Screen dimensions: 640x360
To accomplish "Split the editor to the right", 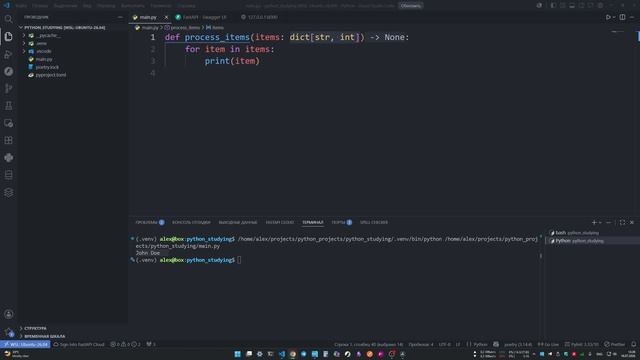I will coord(622,17).
